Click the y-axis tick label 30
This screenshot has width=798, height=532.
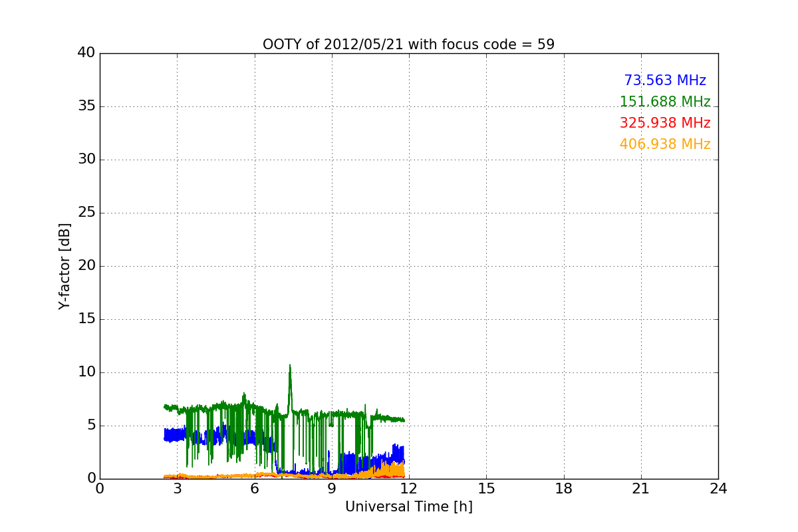click(86, 160)
